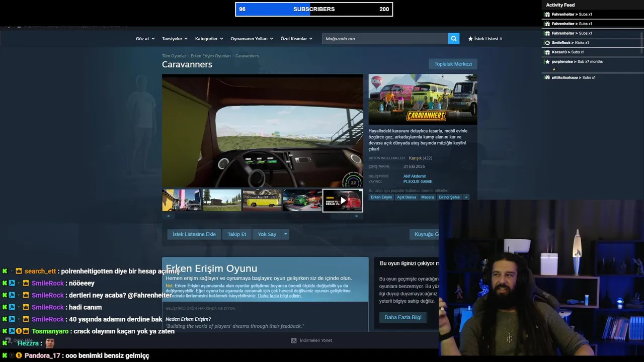Select the Birinci Şahıs tag
644x362 pixels.
pos(449,197)
